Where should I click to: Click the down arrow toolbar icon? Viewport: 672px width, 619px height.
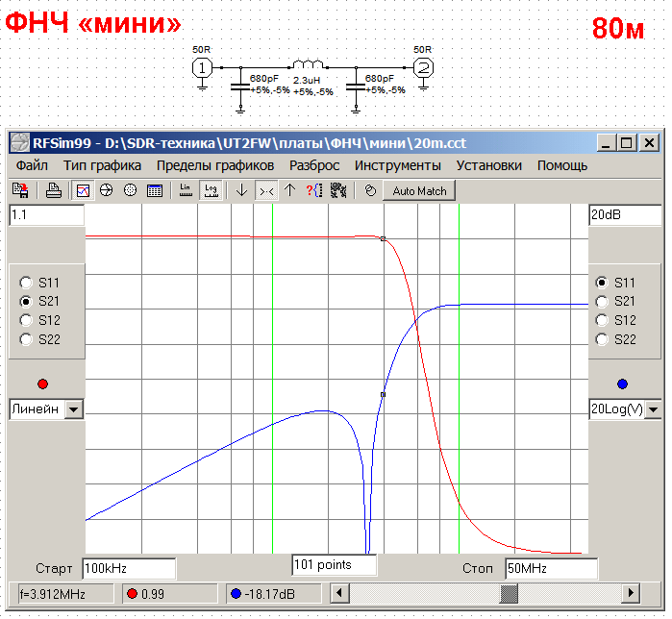coord(241,190)
